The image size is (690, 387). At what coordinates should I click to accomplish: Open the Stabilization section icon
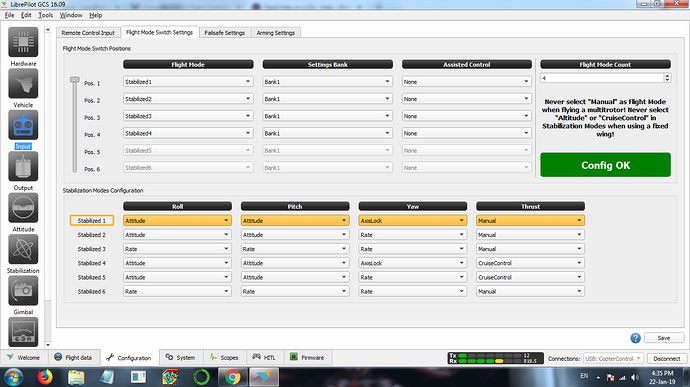click(x=23, y=249)
